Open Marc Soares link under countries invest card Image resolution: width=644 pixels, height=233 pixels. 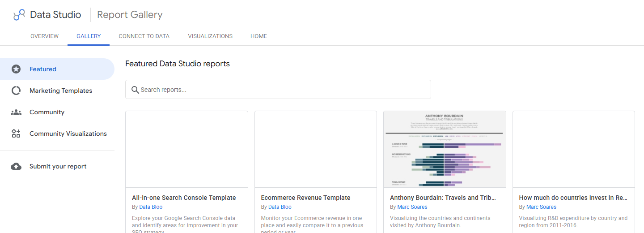[x=541, y=207]
